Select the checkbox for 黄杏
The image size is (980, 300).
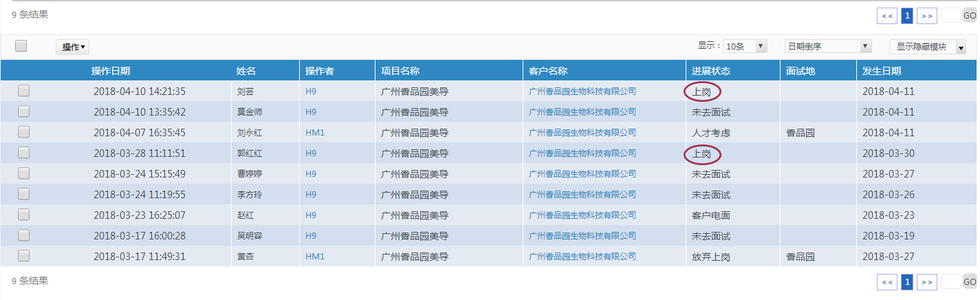click(x=23, y=255)
